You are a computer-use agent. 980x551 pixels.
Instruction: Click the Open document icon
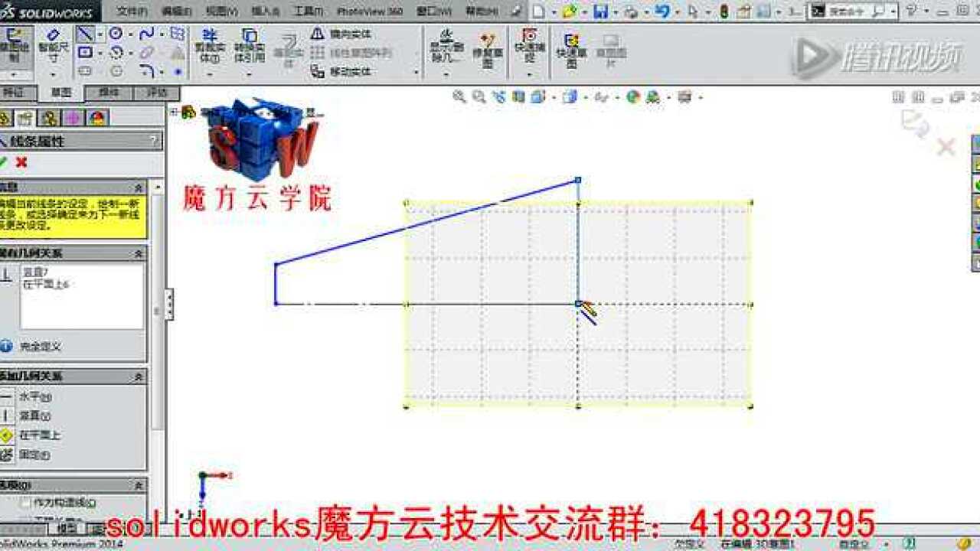(x=568, y=11)
